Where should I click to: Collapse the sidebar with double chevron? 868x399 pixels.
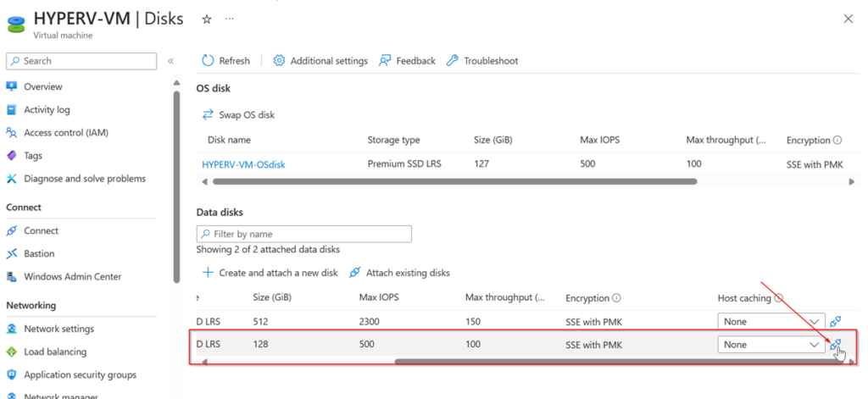click(x=170, y=61)
